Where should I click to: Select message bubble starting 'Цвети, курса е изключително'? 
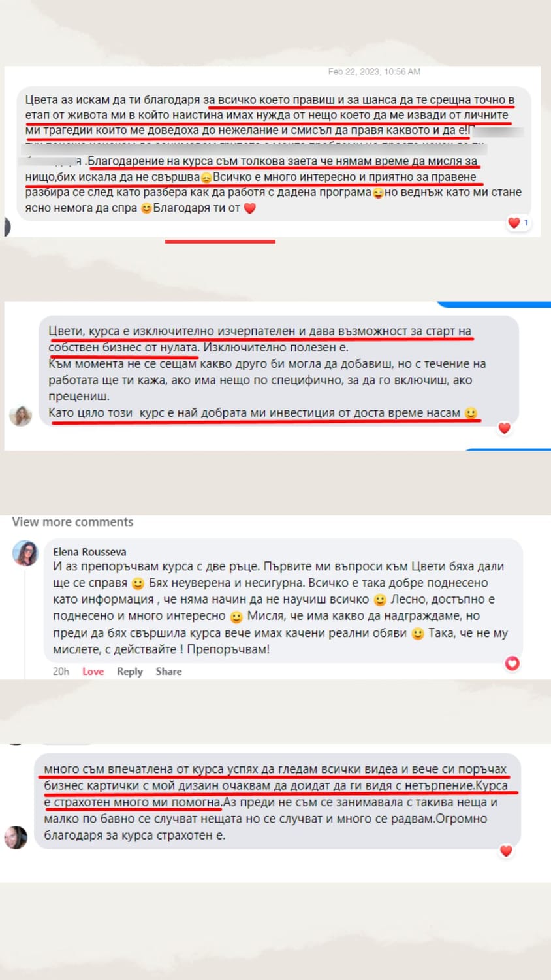click(x=279, y=372)
